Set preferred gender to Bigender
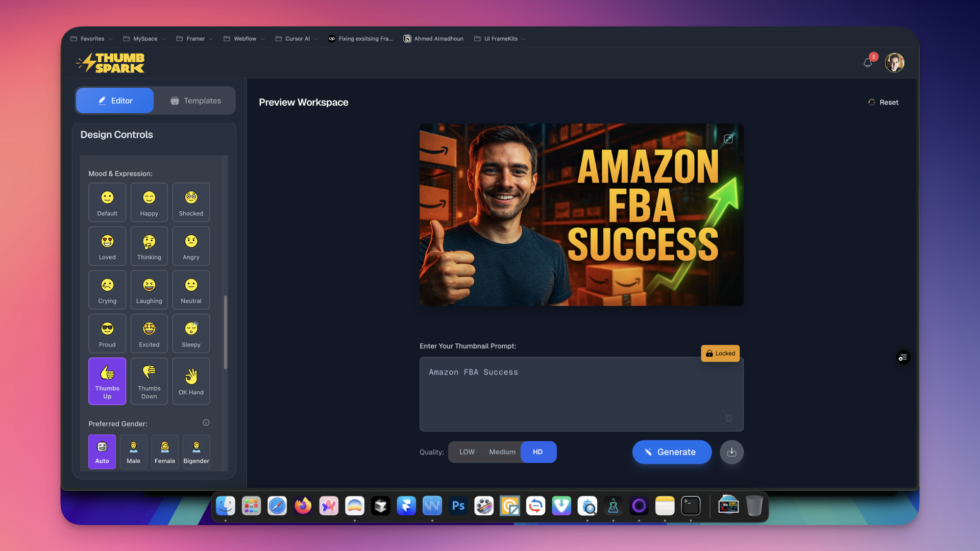980x551 pixels. (197, 452)
